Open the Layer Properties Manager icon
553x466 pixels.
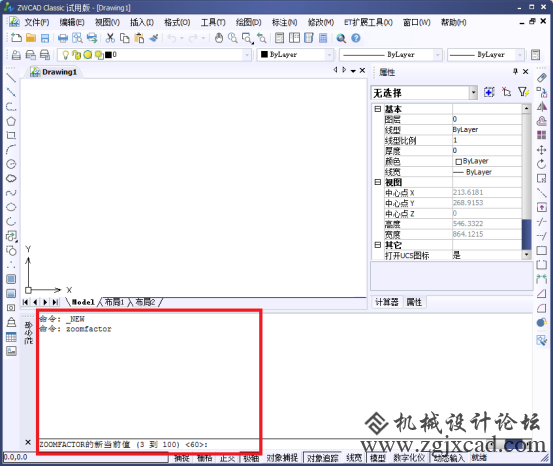[16, 55]
